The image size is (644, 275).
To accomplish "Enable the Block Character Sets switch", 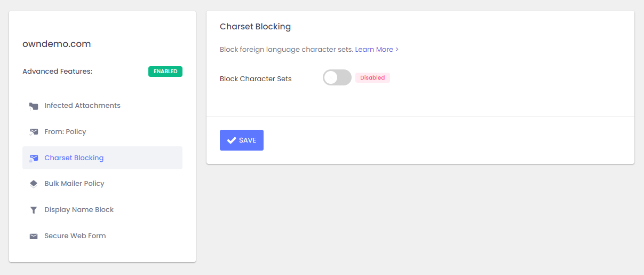I will pos(337,78).
